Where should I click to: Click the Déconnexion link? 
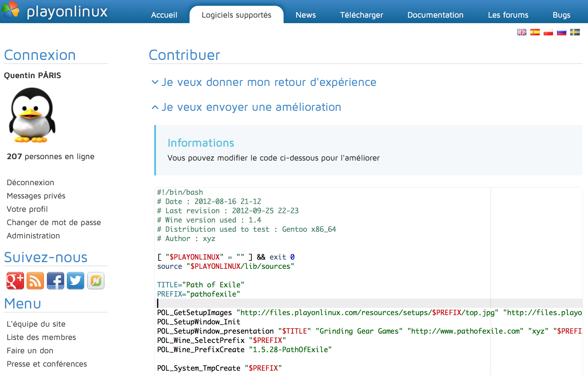coord(30,183)
